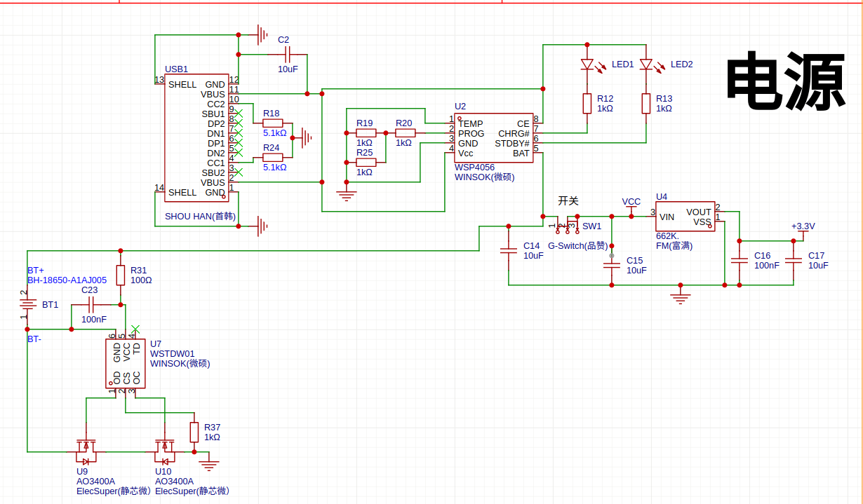Click the BT1 battery symbol
The height and width of the screenshot is (504, 863).
point(27,304)
